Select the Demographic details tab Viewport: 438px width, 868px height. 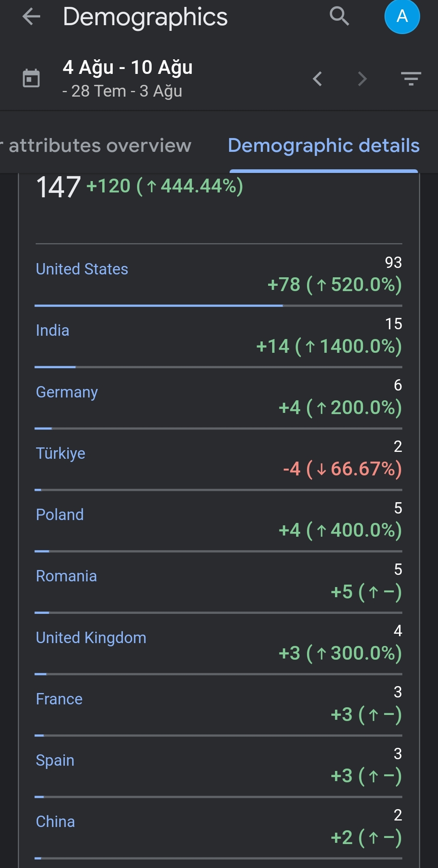(324, 145)
